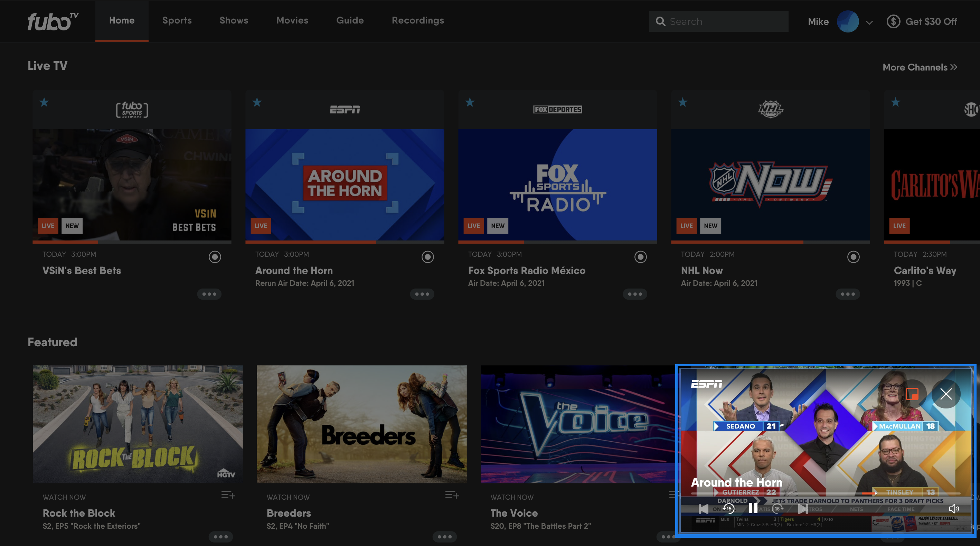The image size is (980, 546).
Task: Click the NHL Network channel logo
Action: pyautogui.click(x=770, y=110)
